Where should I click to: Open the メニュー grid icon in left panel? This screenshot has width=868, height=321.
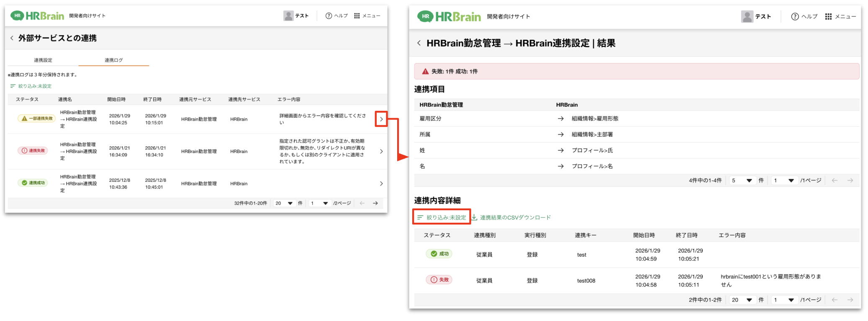(x=357, y=16)
